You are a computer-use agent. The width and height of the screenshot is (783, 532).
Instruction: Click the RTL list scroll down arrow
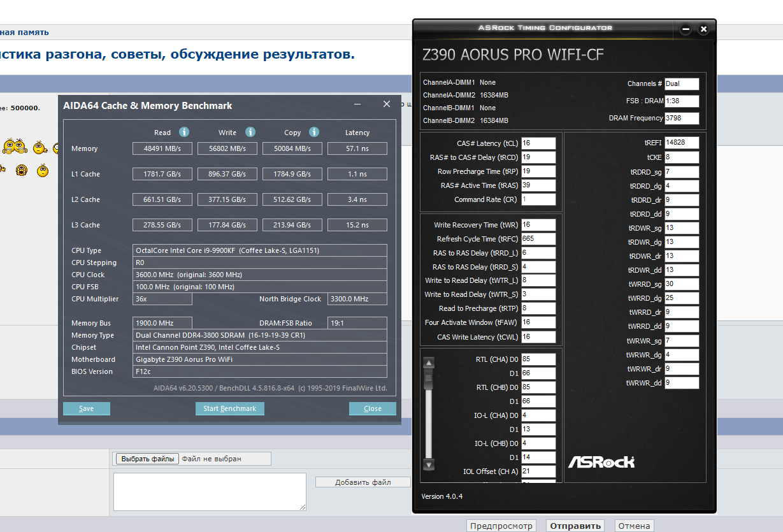[429, 465]
